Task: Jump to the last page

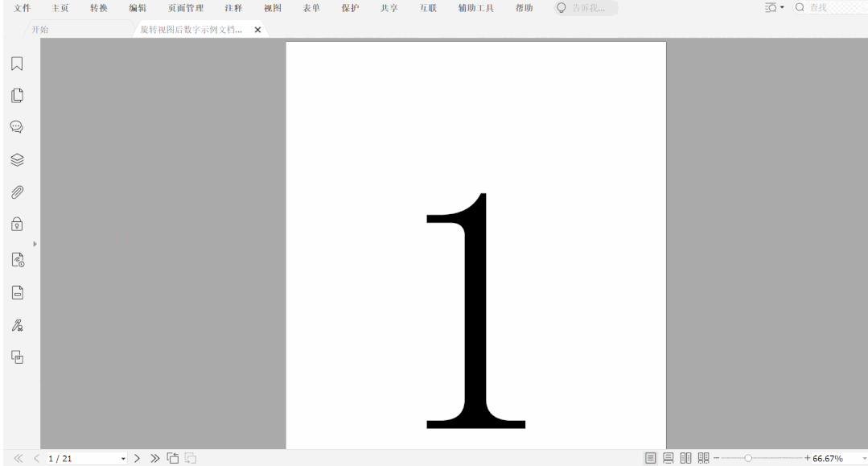Action: (x=154, y=458)
